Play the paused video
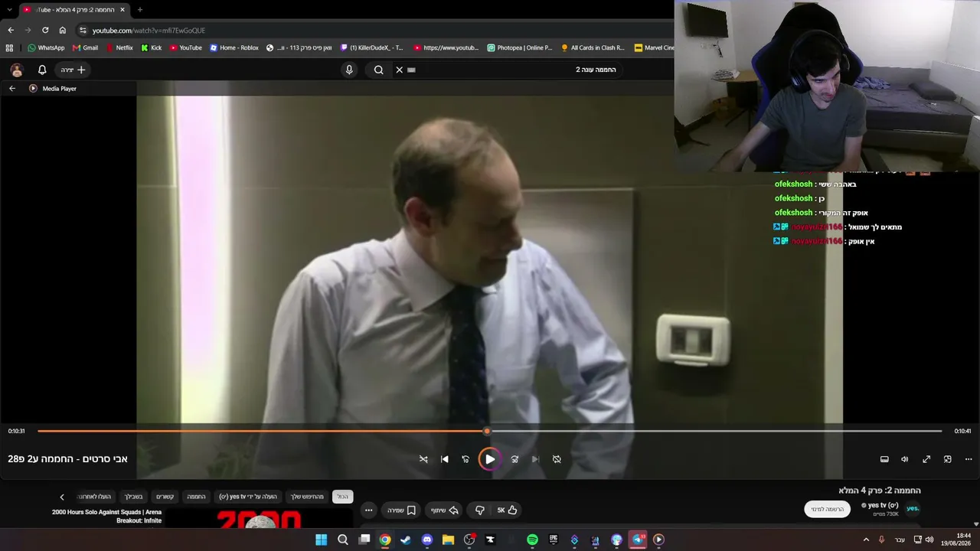Viewport: 980px width, 551px height. [x=489, y=459]
